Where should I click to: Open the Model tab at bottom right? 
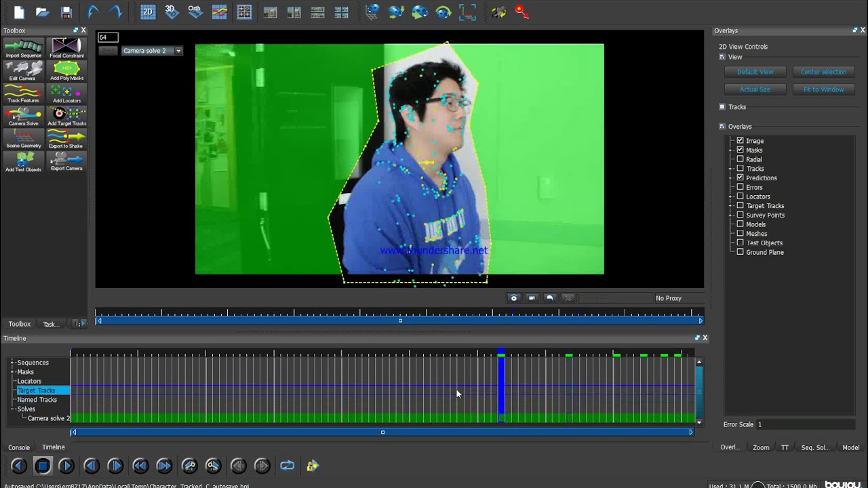coord(850,447)
